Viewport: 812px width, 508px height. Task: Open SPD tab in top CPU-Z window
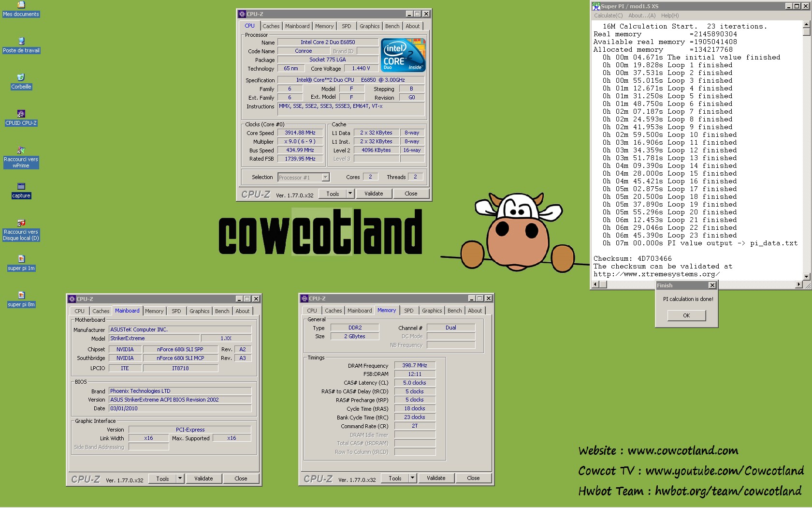[x=347, y=26]
